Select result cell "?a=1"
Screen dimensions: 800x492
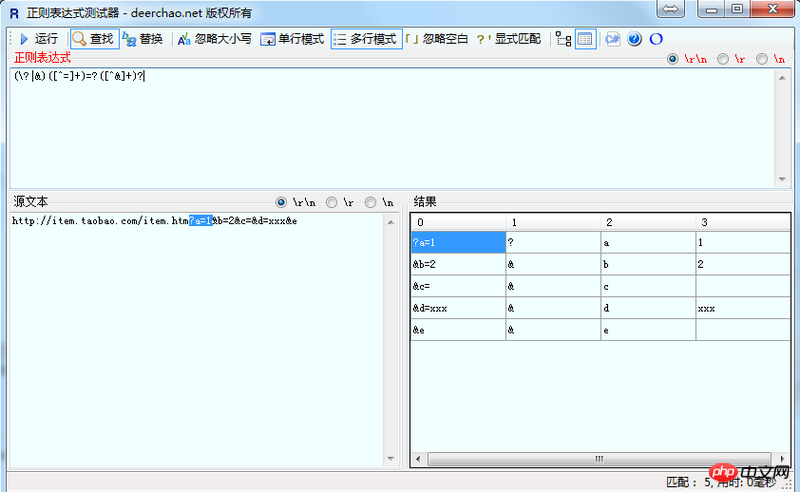click(x=458, y=242)
